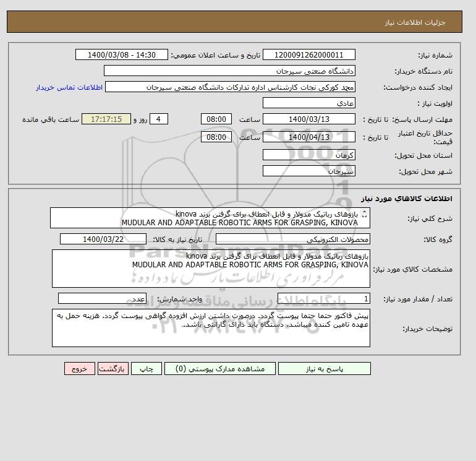Click the ایجاد کننده درخواست label

[418, 87]
